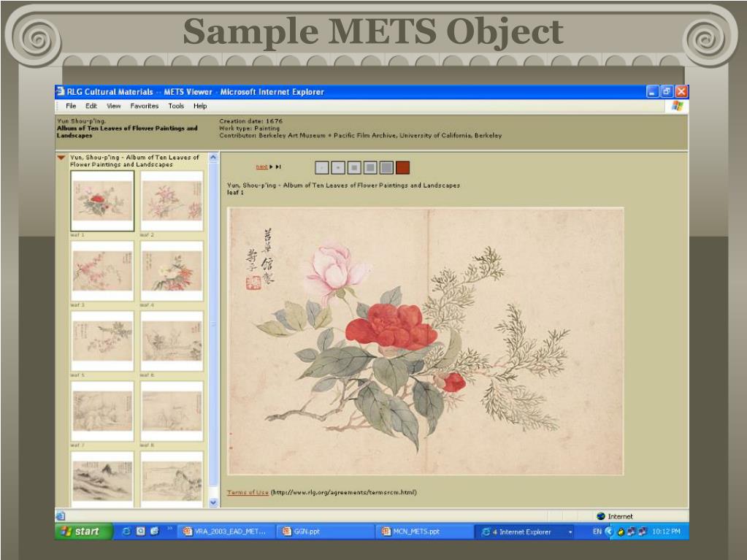Click the thumbnail panel scroll up arrow
Screen dimensions: 747x560
[x=213, y=157]
